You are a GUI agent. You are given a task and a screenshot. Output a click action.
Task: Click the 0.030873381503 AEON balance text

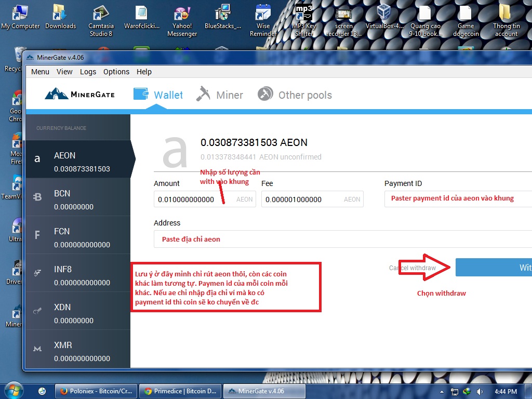tap(254, 142)
